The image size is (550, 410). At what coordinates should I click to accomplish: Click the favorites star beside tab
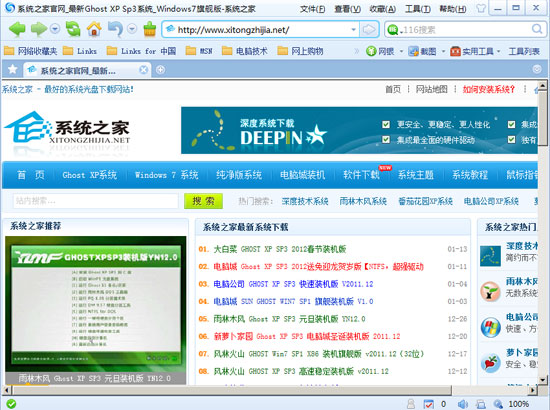[12, 69]
